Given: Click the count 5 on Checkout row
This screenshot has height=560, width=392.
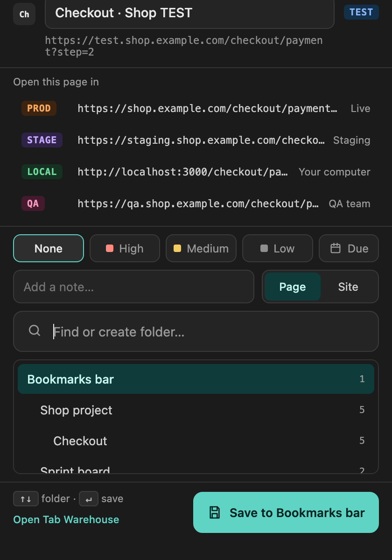Looking at the screenshot, I should point(362,441).
